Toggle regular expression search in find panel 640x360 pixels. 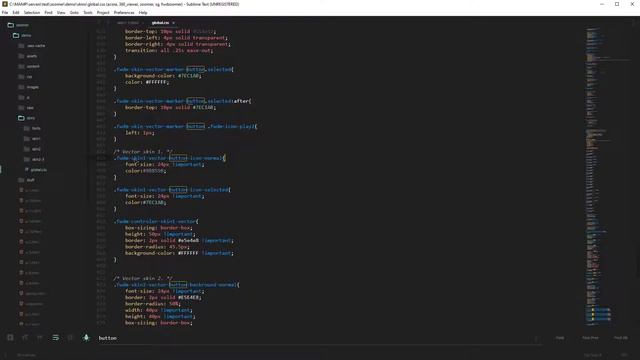pos(10,338)
